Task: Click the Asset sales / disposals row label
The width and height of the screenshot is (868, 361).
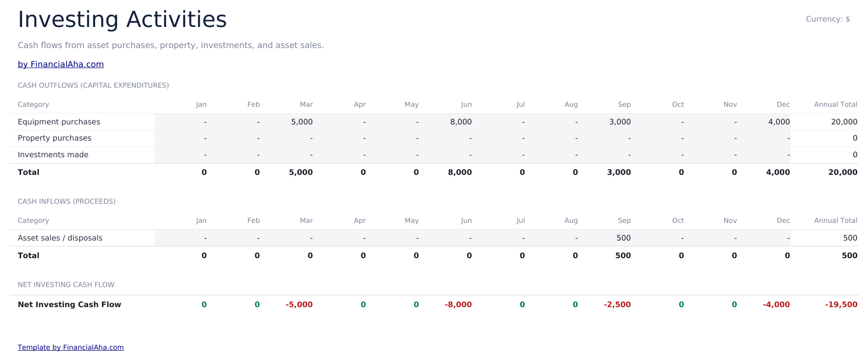Action: [60, 238]
